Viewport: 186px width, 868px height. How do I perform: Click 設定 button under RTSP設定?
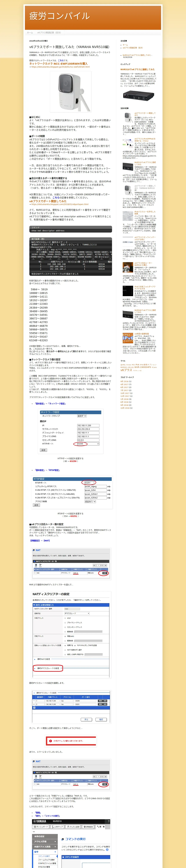pos(37,505)
